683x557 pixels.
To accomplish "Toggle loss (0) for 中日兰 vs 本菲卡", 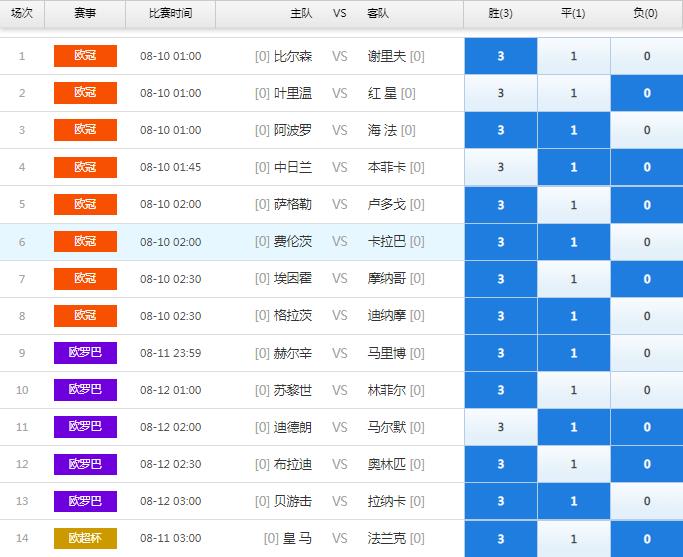I will pos(647,167).
